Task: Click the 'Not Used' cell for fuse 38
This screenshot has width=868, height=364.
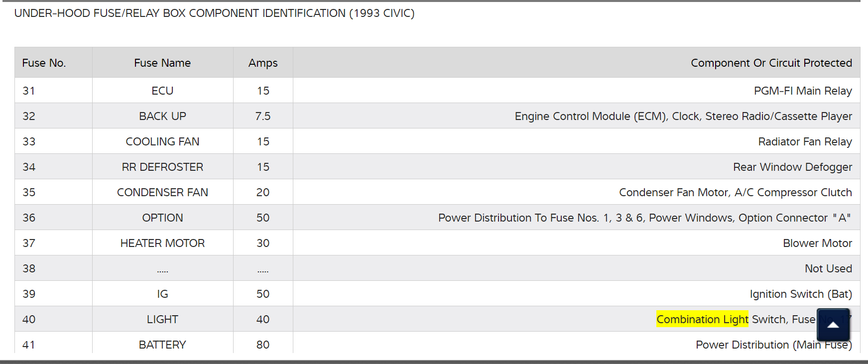Action: pyautogui.click(x=828, y=268)
